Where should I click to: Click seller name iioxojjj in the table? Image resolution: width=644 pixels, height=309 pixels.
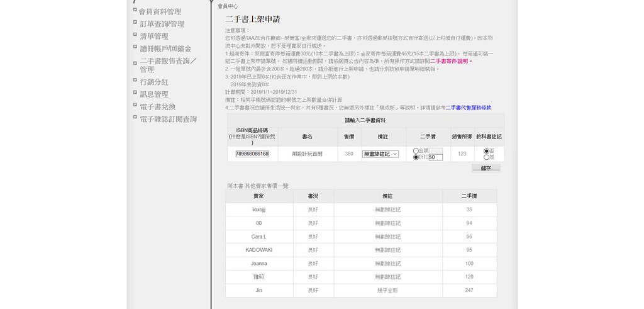pos(258,210)
